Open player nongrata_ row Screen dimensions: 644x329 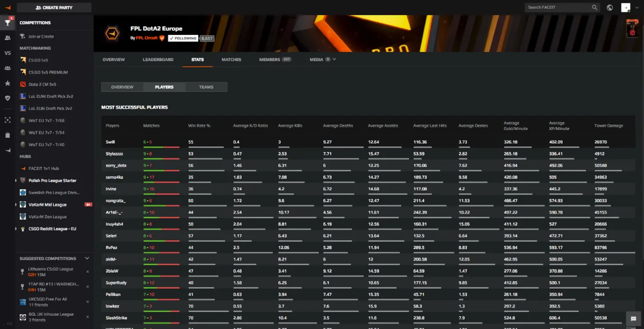(x=368, y=201)
